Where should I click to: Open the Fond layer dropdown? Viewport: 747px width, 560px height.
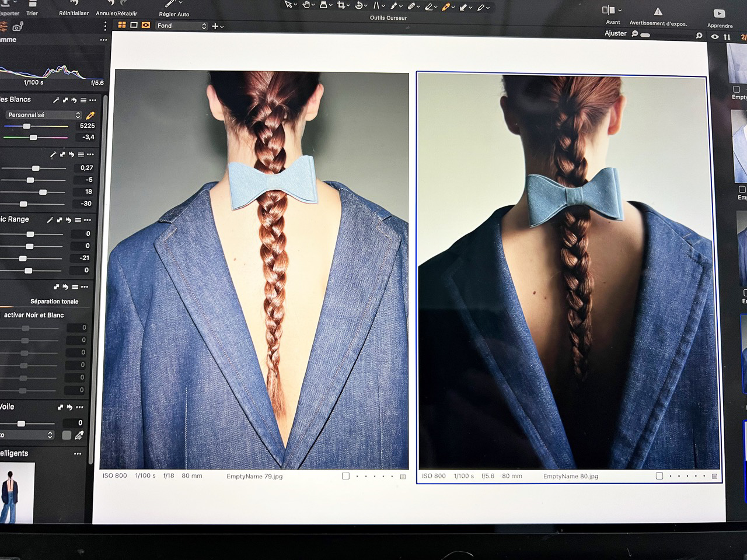pos(181,26)
